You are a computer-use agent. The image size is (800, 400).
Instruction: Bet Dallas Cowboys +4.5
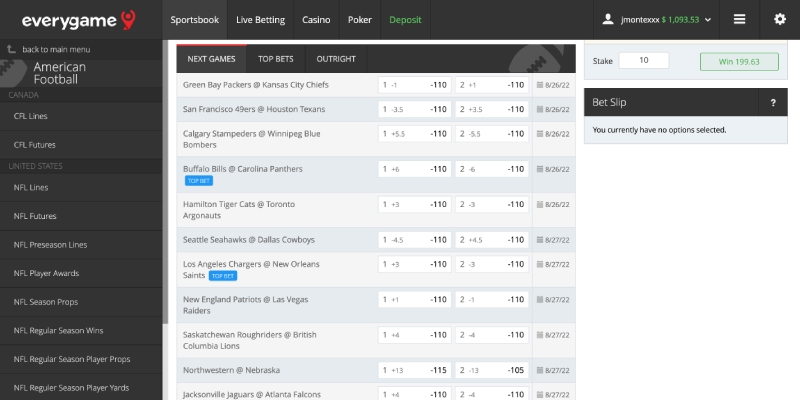click(x=492, y=240)
